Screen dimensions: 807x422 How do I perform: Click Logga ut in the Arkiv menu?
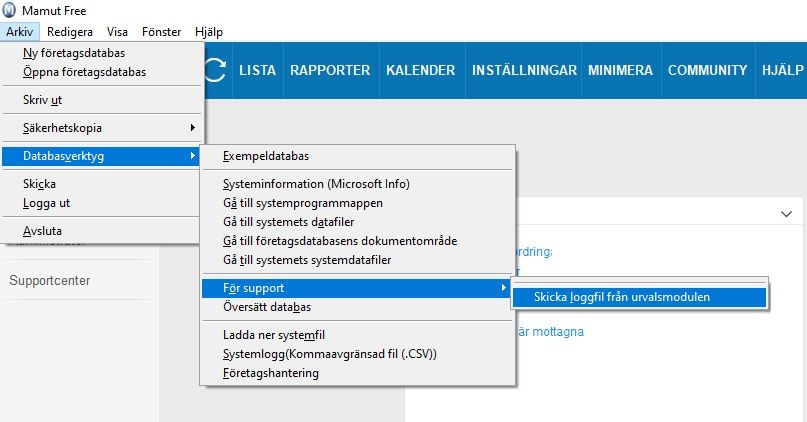[x=46, y=203]
